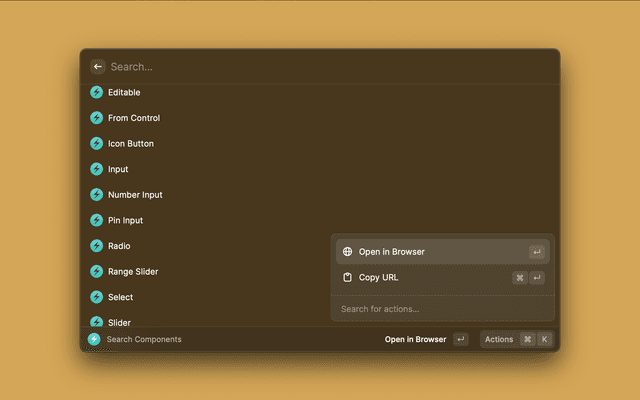Screen dimensions: 640x400
Task: Click the clipboard icon for Copy URL
Action: [x=347, y=277]
